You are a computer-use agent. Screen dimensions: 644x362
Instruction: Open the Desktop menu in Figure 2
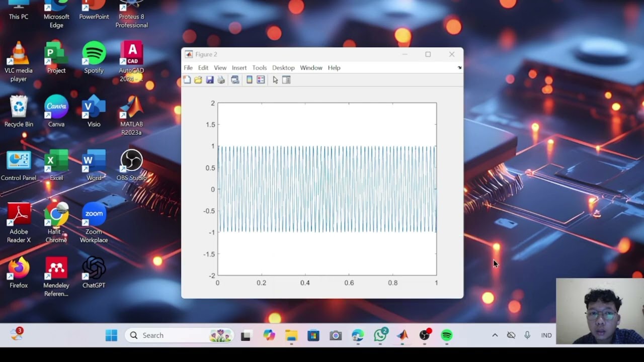tap(283, 68)
